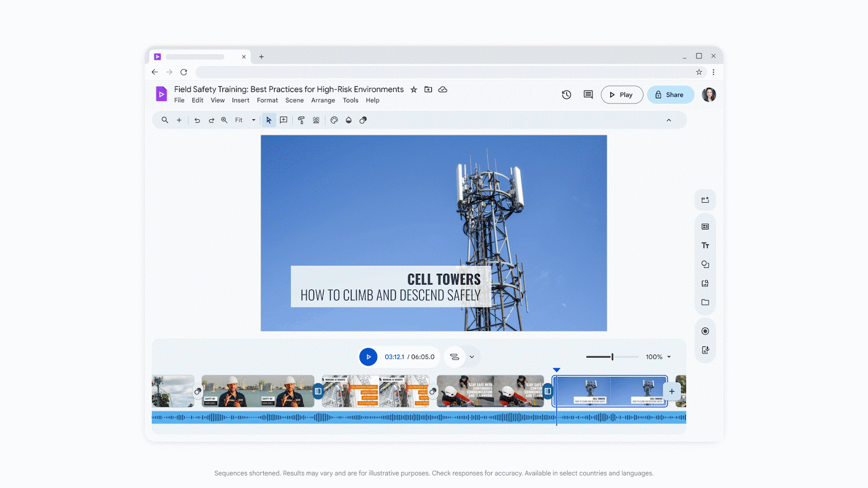Click the AI clip generator sidebar icon
Screen dimensions: 868x488
click(x=705, y=200)
